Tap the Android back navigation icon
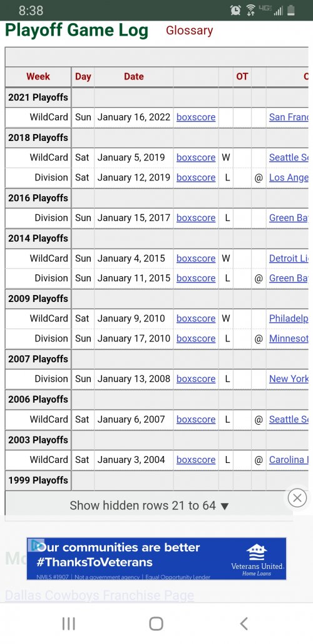 click(x=244, y=623)
